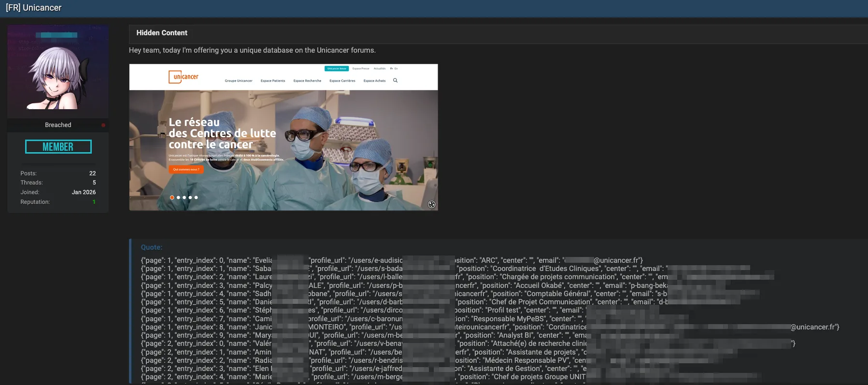Click the magnifier search icon in embedded image
Image resolution: width=868 pixels, height=385 pixels.
click(x=395, y=81)
